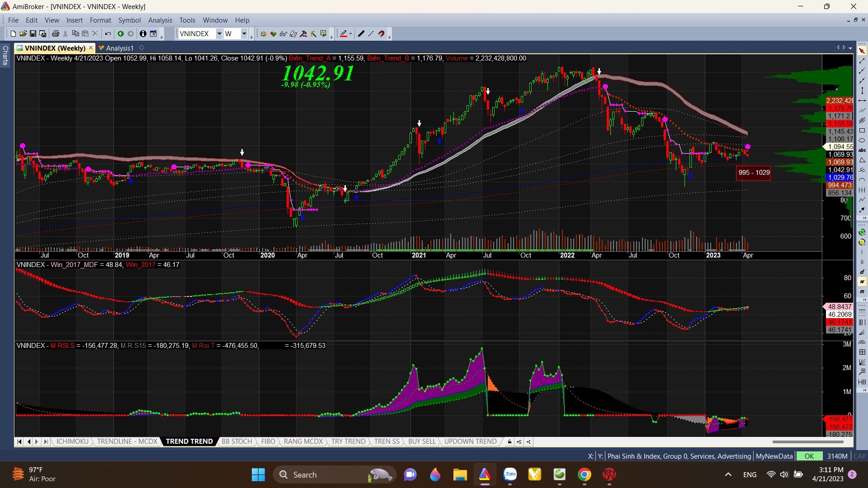Image resolution: width=868 pixels, height=488 pixels.
Task: Open the Tools menu
Action: (187, 20)
